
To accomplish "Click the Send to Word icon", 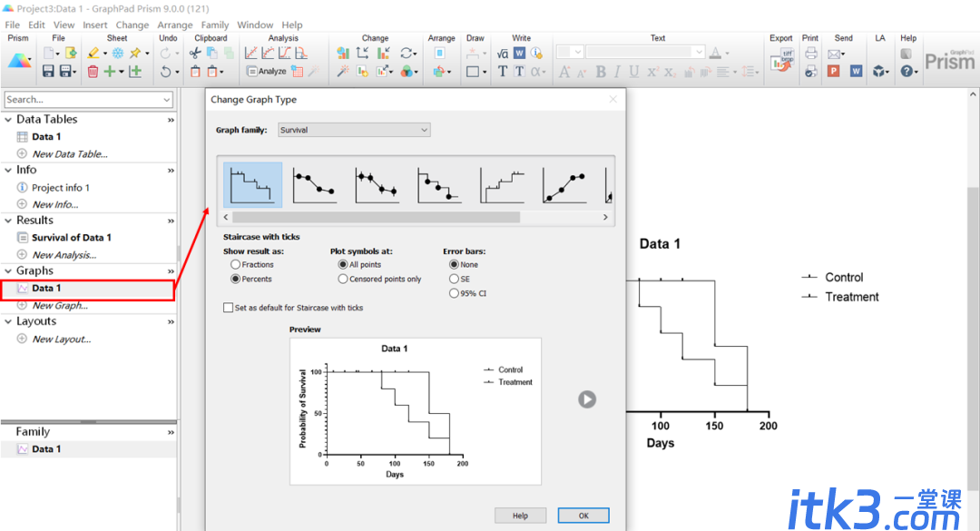I will [x=857, y=72].
